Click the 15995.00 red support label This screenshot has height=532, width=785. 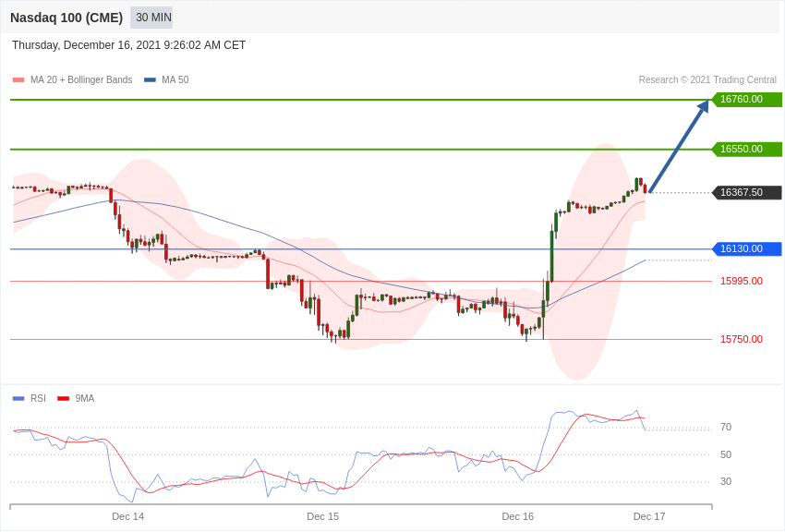click(x=742, y=281)
